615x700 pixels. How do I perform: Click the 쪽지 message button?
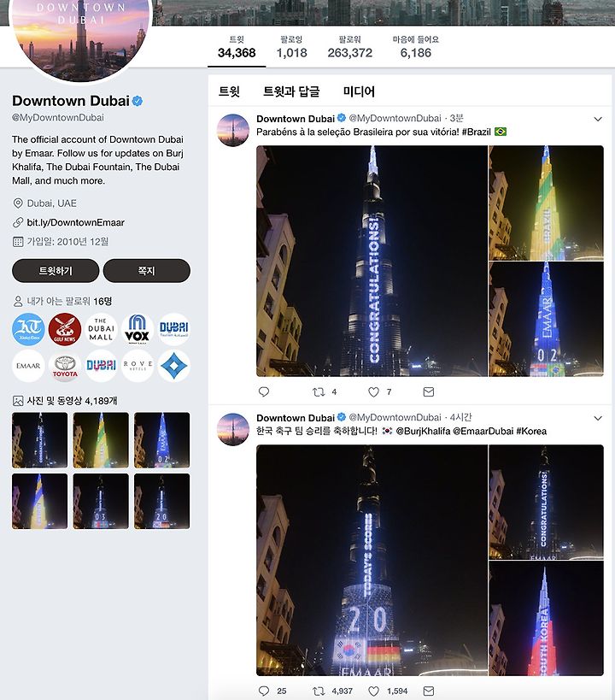tap(146, 271)
